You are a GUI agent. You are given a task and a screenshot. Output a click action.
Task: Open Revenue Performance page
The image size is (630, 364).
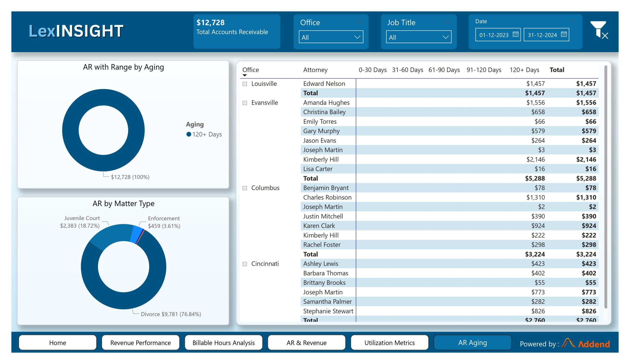coord(141,343)
